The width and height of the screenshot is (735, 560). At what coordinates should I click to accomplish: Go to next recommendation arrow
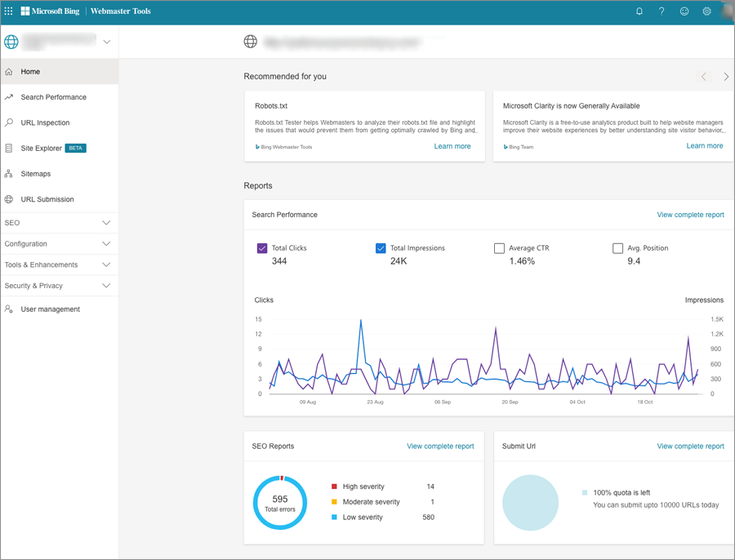coord(726,77)
